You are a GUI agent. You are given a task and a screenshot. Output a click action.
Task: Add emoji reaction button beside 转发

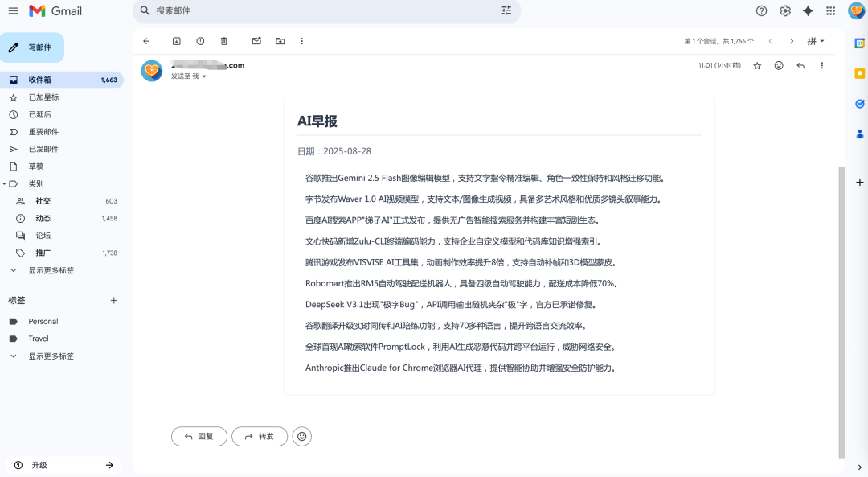pos(301,437)
